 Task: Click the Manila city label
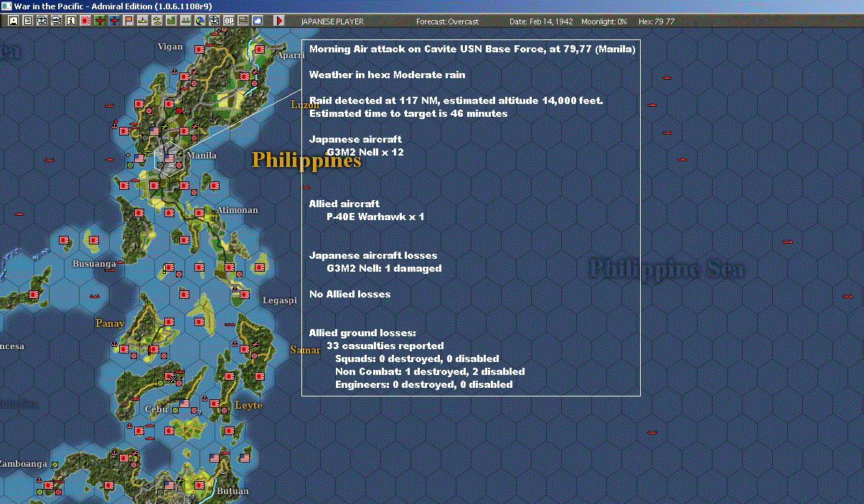tap(201, 156)
